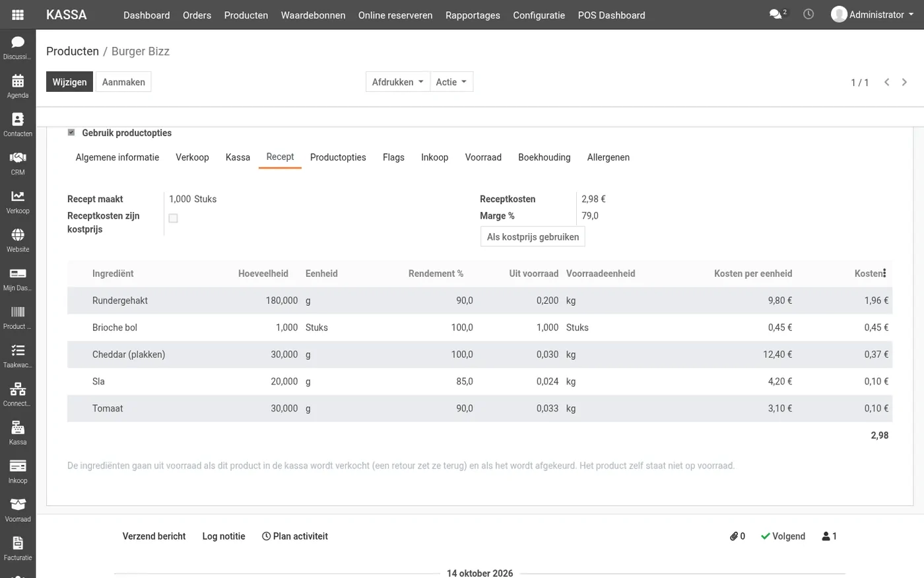This screenshot has width=924, height=578.
Task: Open the conversations icon with badge 2
Action: coord(778,14)
